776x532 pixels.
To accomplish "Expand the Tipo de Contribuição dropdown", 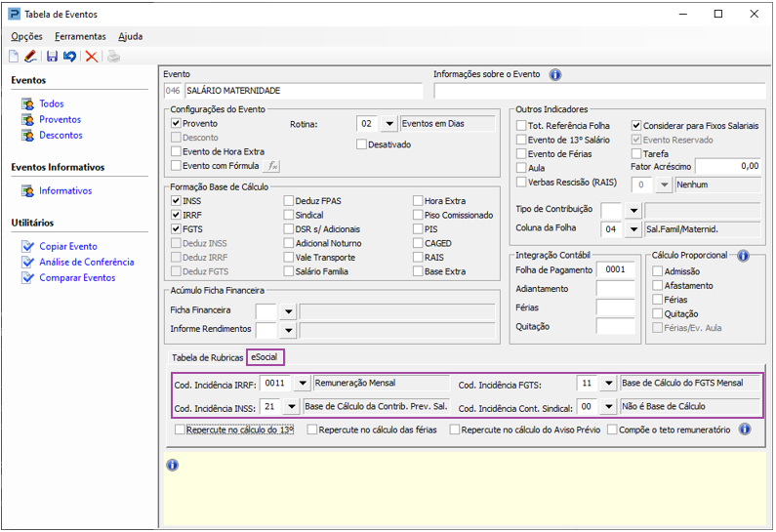I will [x=633, y=210].
